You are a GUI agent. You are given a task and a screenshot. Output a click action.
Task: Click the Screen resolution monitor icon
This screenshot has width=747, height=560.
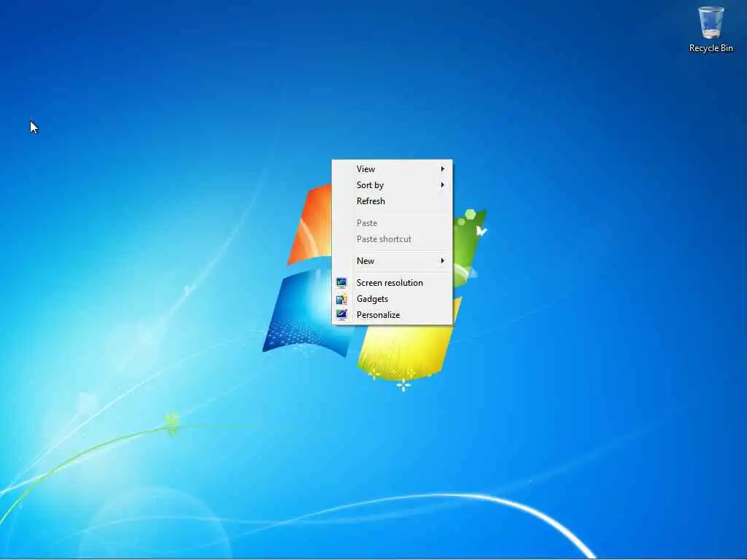tap(341, 283)
